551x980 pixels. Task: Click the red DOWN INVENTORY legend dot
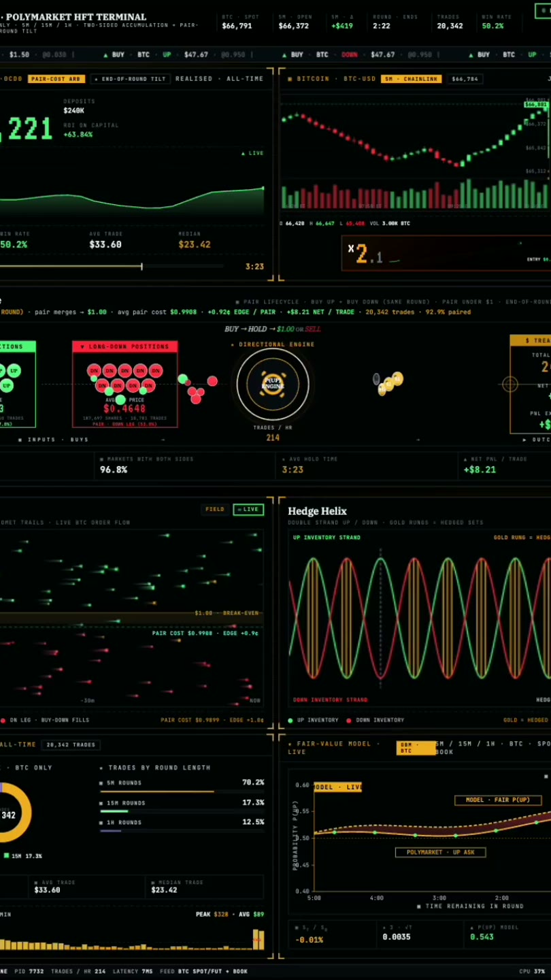point(349,720)
